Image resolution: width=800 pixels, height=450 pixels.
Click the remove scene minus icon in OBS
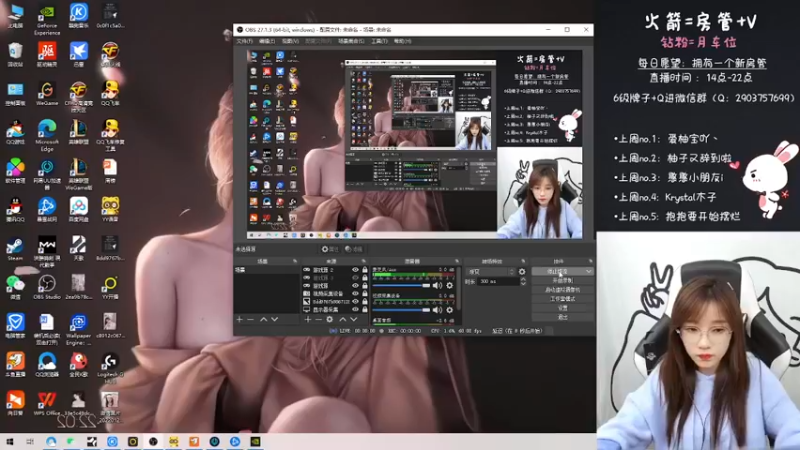point(251,319)
